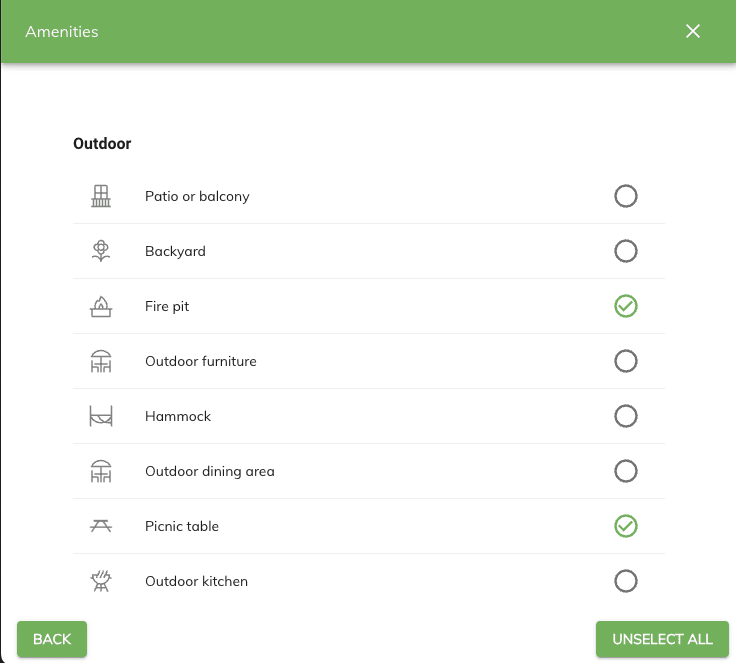
Task: Check the Hammock option
Action: coord(626,416)
